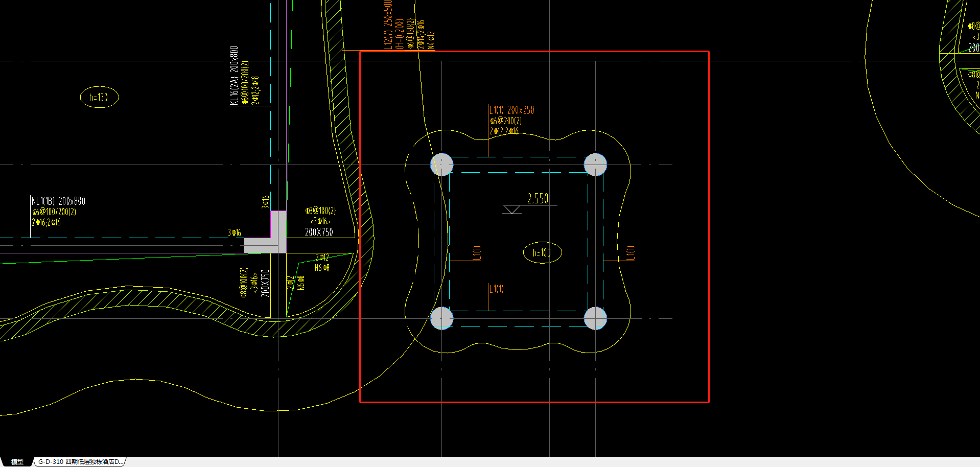Screen dimensions: 980x467
Task: Click the orange L1(1) label on left beam
Action: click(477, 253)
